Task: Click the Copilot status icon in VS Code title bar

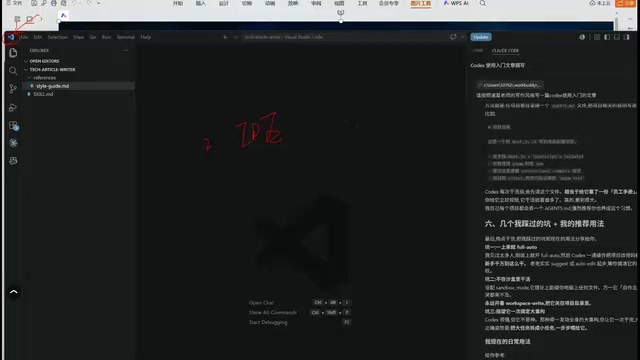Action: pyautogui.click(x=582, y=37)
